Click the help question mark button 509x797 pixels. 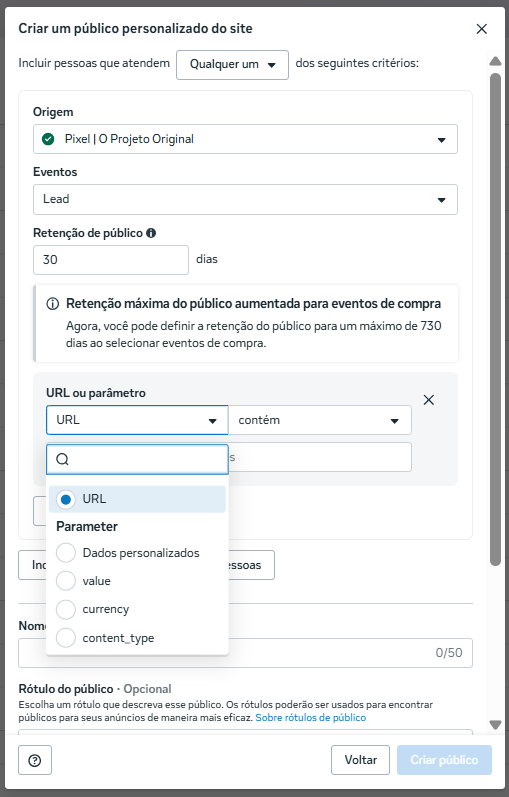[x=35, y=760]
